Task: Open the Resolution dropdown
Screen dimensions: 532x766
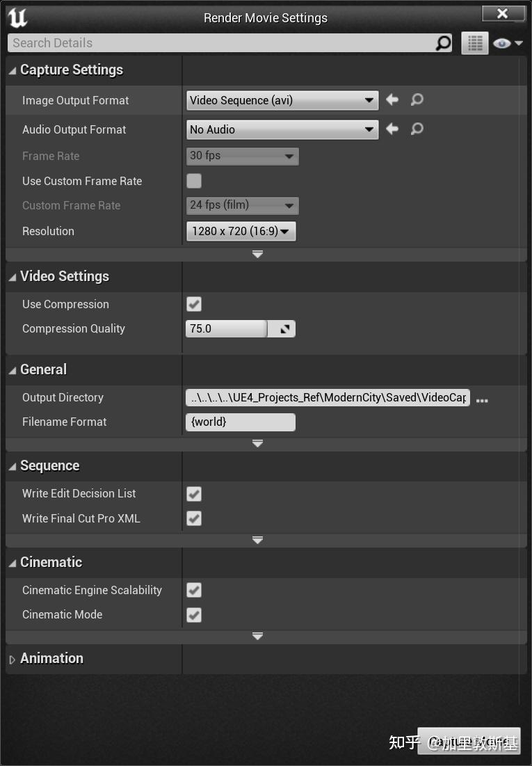Action: tap(241, 230)
